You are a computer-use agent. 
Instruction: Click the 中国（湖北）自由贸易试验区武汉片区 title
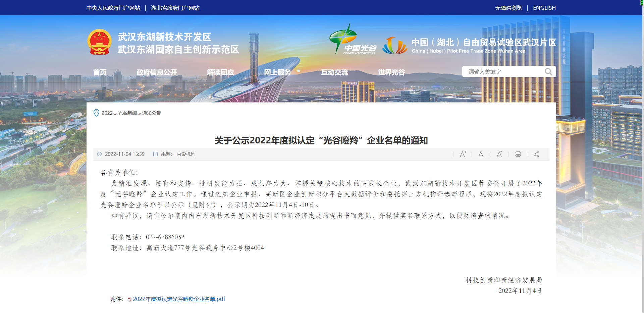point(484,42)
